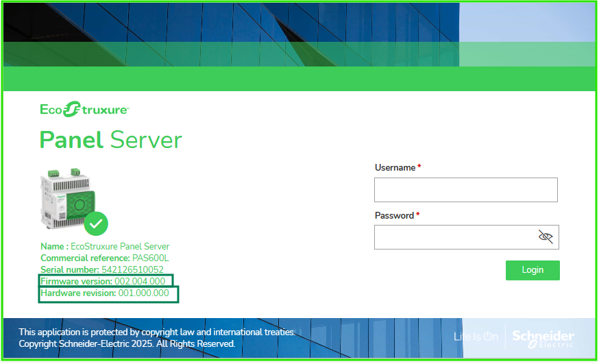Toggle password visibility eye icon
599x364 pixels.
pyautogui.click(x=546, y=236)
